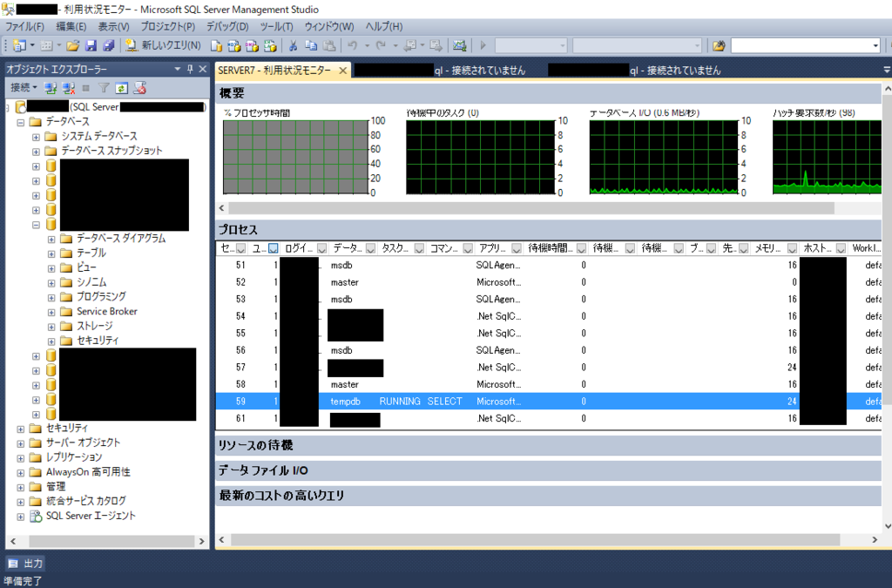Click 新しいクエリ(N) to start a new query
Screen dimensions: 892x588
(x=163, y=45)
